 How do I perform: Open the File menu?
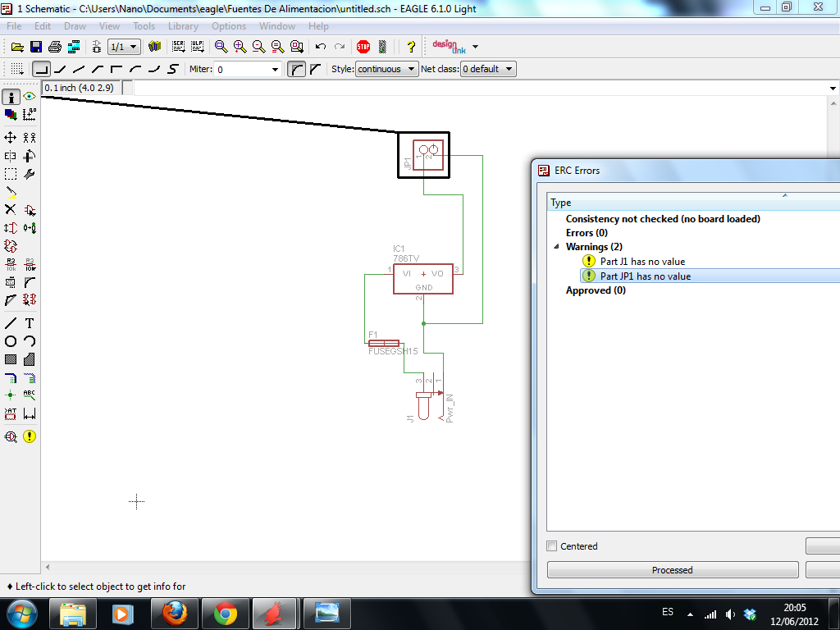(14, 26)
